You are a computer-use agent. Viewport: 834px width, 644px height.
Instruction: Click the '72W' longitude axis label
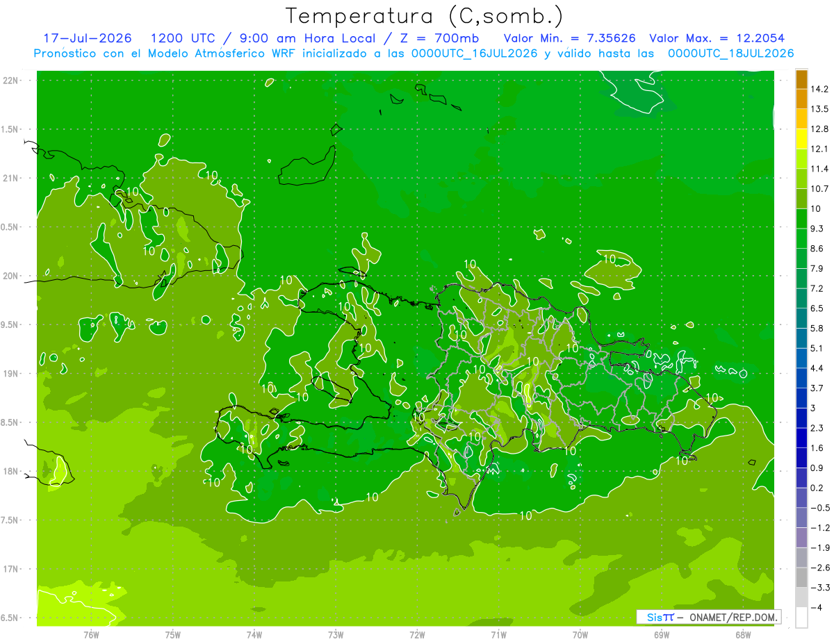coord(417,634)
